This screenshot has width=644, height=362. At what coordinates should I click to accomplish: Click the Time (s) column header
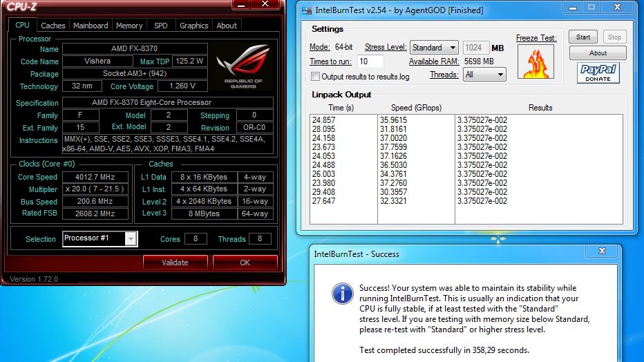pyautogui.click(x=341, y=108)
